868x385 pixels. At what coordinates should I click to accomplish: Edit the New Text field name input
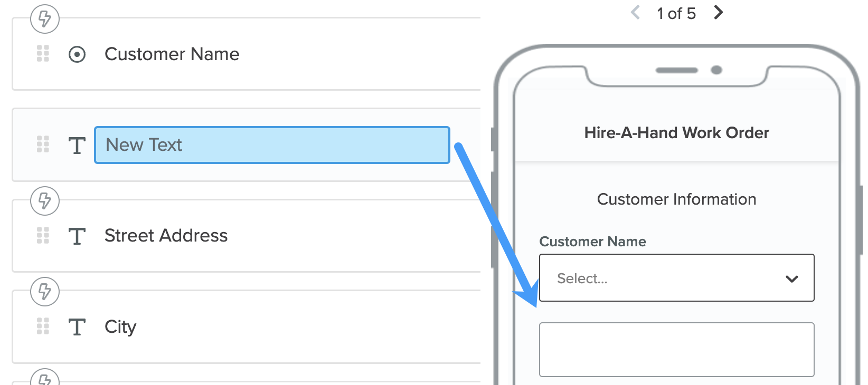tap(271, 145)
